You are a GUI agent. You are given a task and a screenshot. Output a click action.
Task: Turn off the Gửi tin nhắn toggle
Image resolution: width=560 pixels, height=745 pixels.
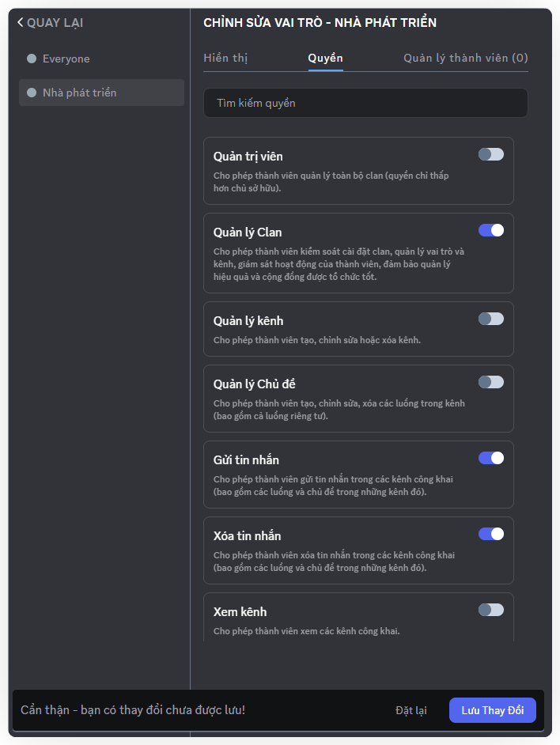pos(490,458)
